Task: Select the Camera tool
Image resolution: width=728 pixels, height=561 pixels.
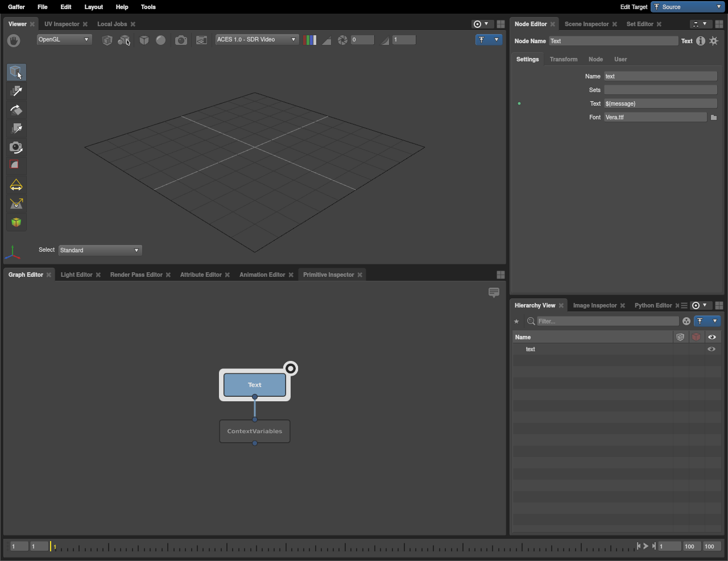Action: click(16, 147)
